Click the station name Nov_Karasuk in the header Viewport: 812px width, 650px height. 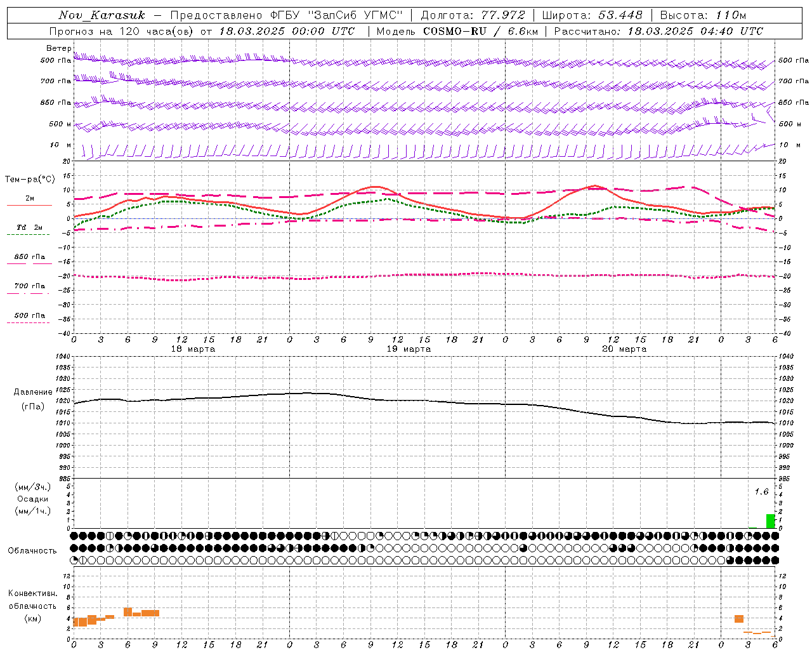point(101,15)
